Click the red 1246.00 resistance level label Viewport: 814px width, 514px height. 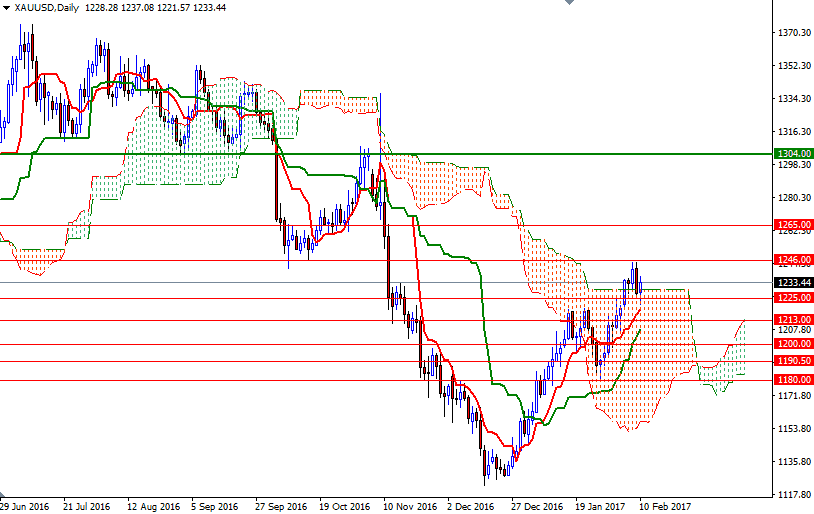pyautogui.click(x=793, y=260)
